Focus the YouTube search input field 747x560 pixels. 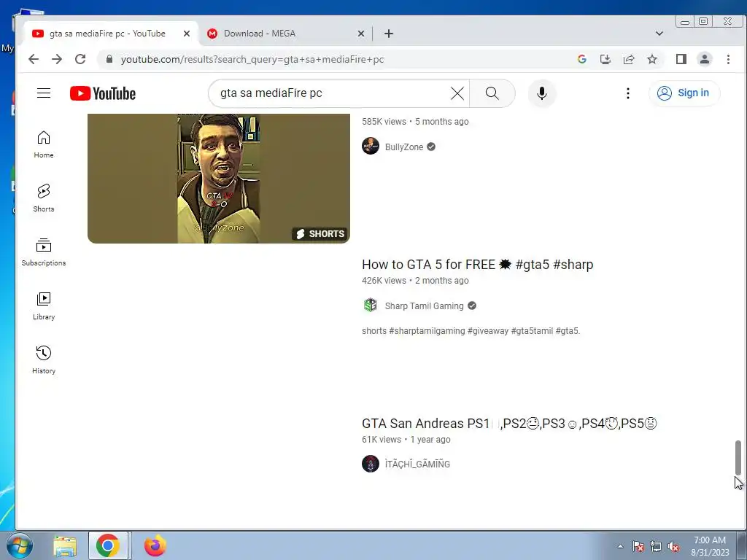coord(333,93)
